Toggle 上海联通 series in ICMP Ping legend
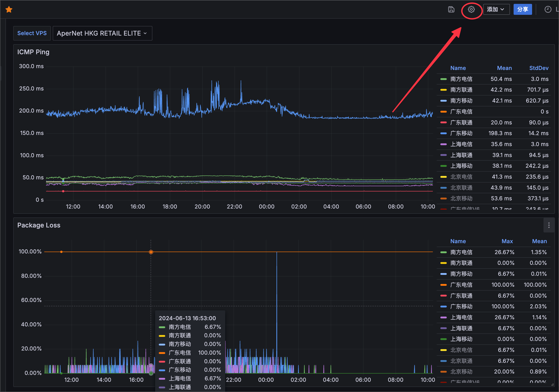Viewport: 559px width, 392px height. 461,155
